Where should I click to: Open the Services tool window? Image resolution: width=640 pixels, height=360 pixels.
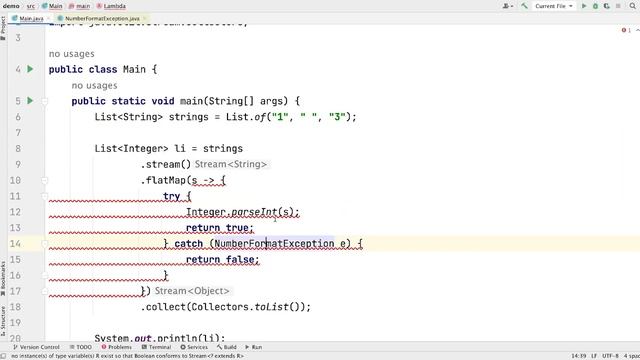click(194, 347)
